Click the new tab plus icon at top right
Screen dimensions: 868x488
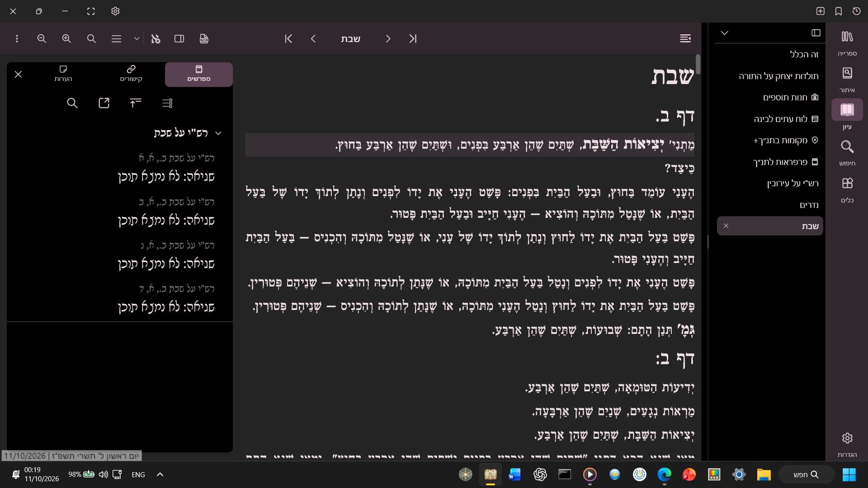(821, 11)
